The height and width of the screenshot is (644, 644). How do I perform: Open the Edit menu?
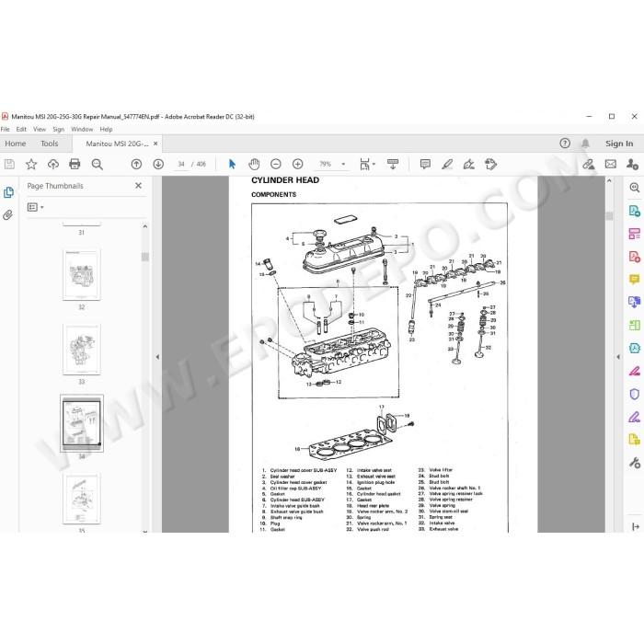[21, 129]
